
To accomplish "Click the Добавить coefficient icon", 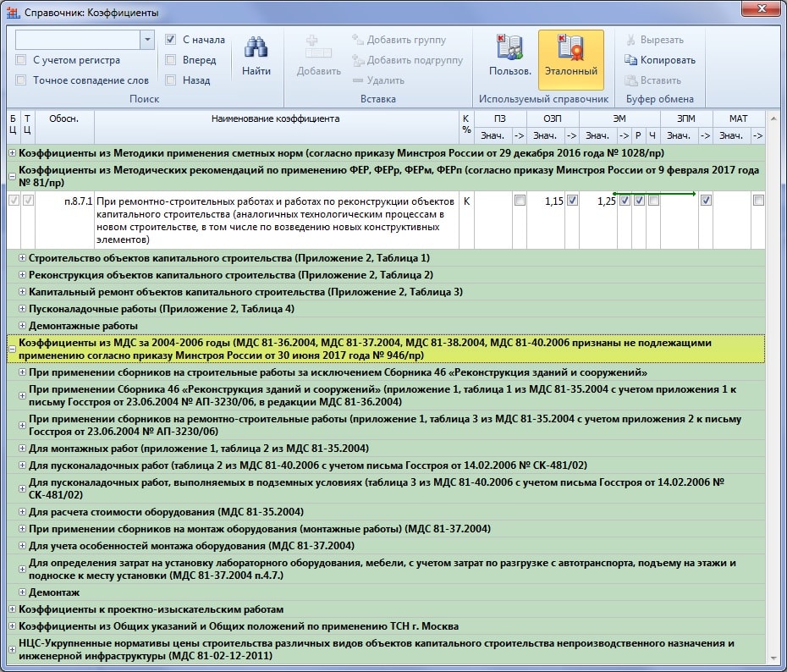I will [x=318, y=47].
